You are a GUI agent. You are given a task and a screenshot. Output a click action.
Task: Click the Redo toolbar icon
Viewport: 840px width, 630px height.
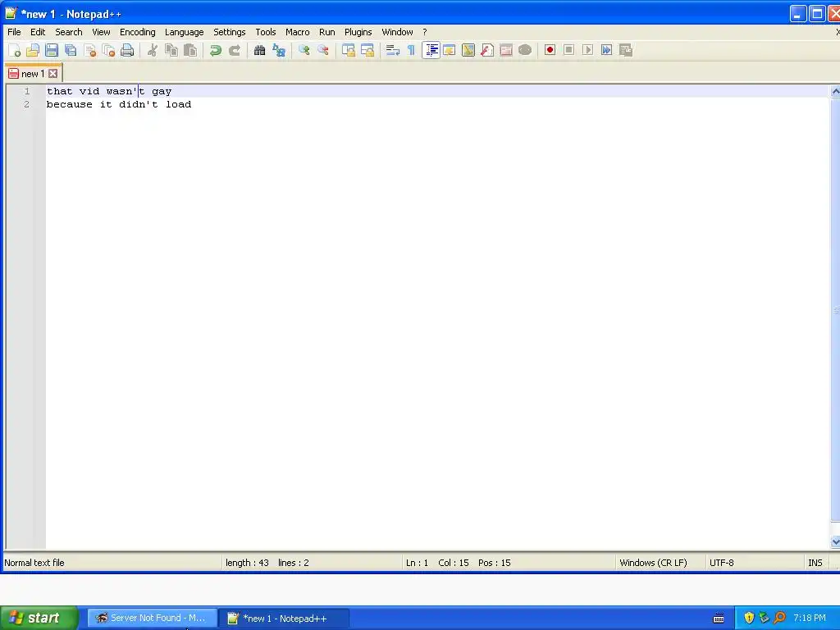tap(235, 50)
